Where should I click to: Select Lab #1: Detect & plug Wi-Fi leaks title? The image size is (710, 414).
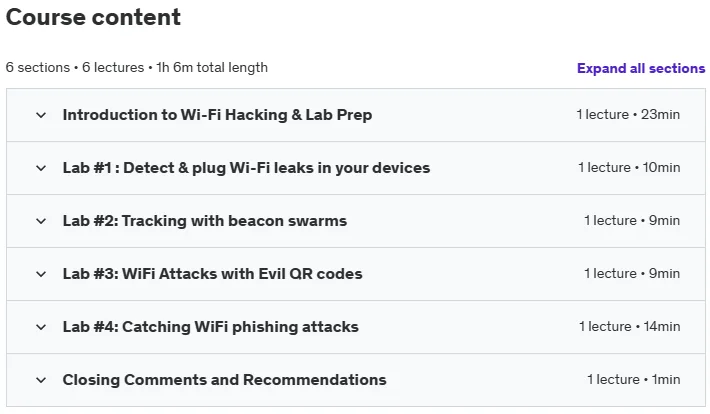(x=246, y=168)
